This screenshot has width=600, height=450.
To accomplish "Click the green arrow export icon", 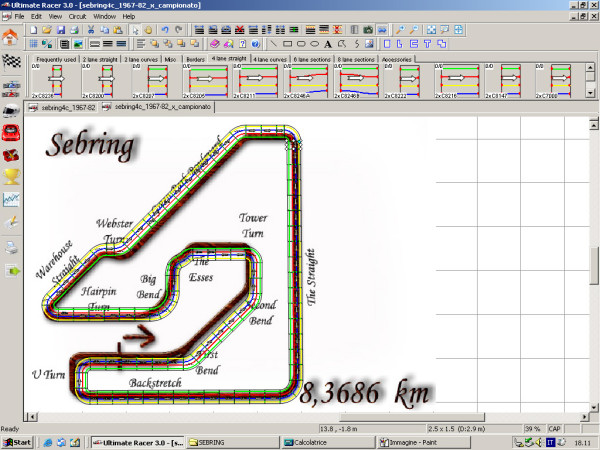I will (12, 269).
